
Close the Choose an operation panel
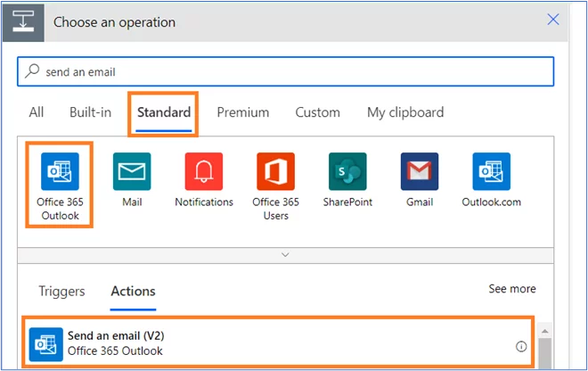[x=553, y=20]
